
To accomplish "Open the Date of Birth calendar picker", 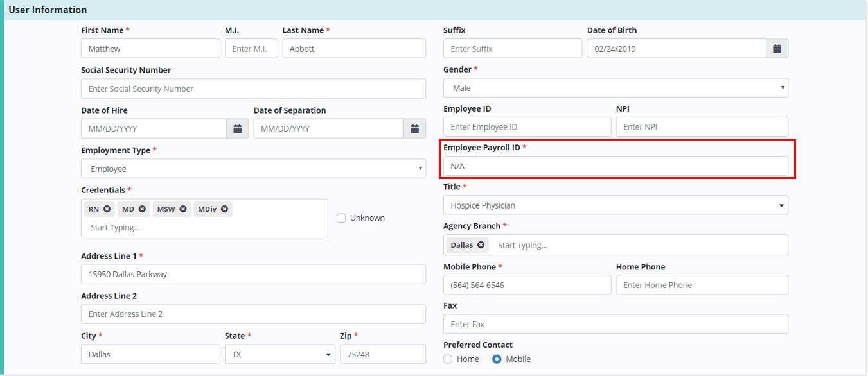I will pyautogui.click(x=777, y=49).
